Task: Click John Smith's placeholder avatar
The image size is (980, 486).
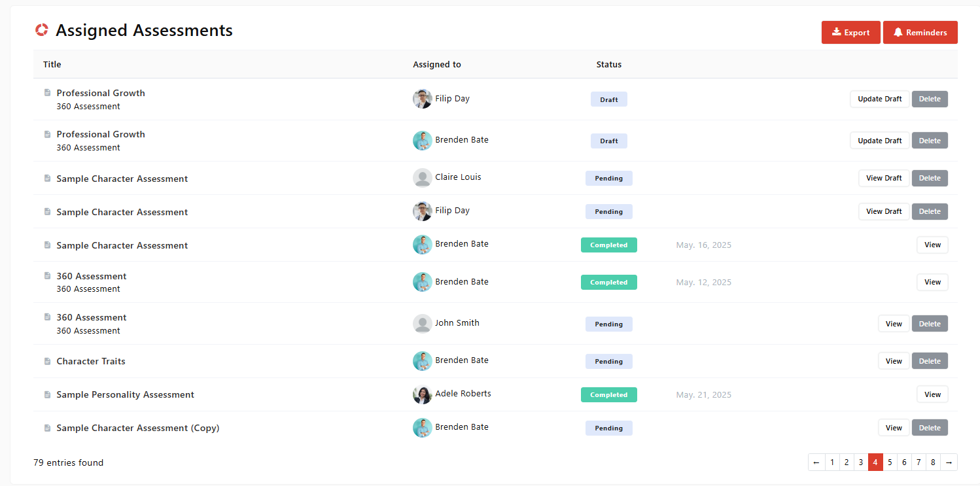Action: (x=422, y=323)
